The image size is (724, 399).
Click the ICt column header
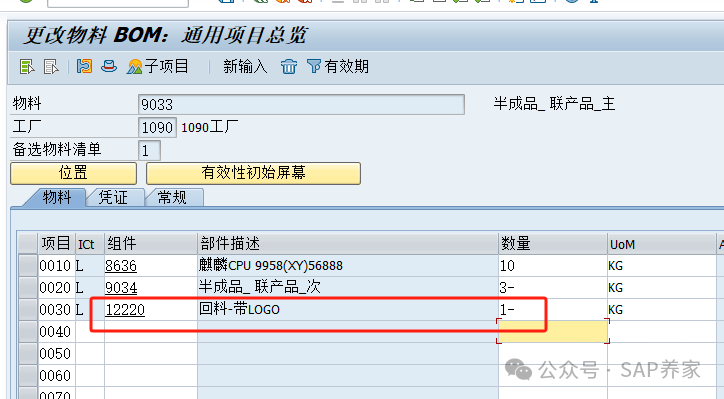click(x=90, y=243)
